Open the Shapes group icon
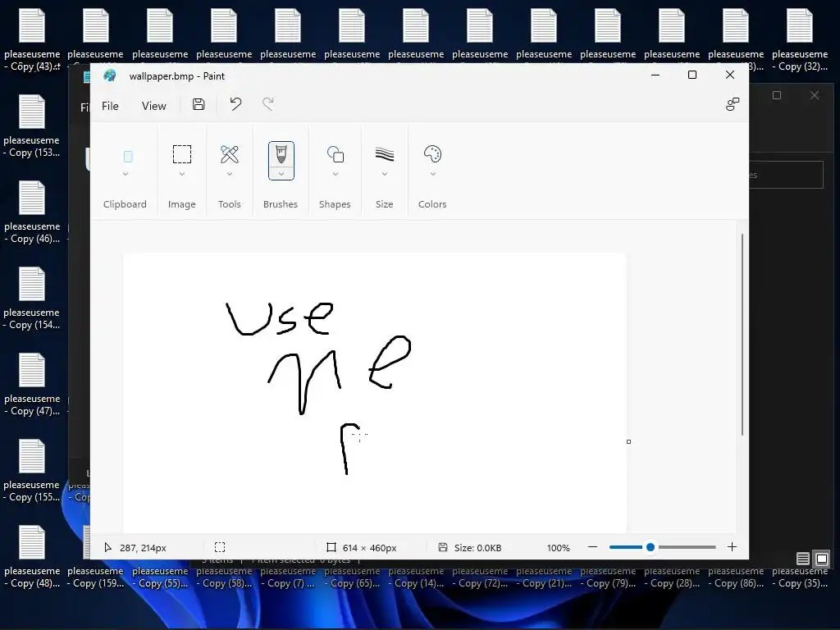This screenshot has width=840, height=630. click(336, 154)
